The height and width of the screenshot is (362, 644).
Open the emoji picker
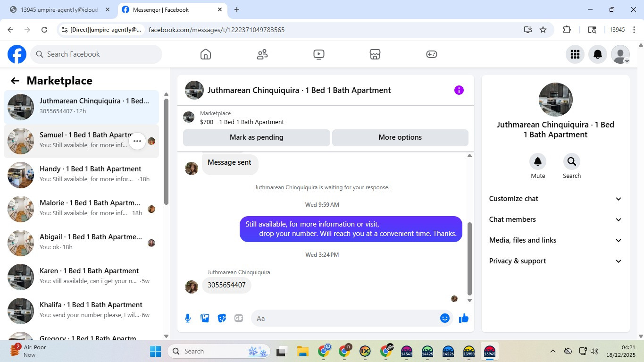pos(444,318)
